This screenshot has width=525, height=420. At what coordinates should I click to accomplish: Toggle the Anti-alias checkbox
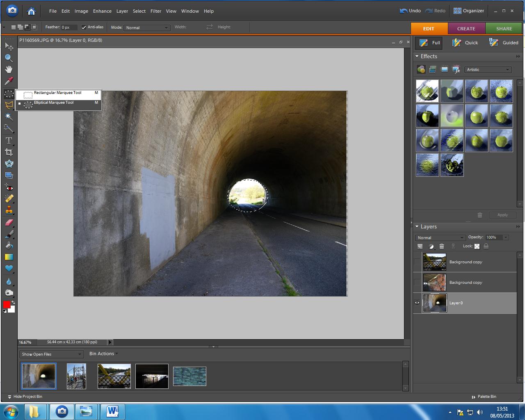84,27
